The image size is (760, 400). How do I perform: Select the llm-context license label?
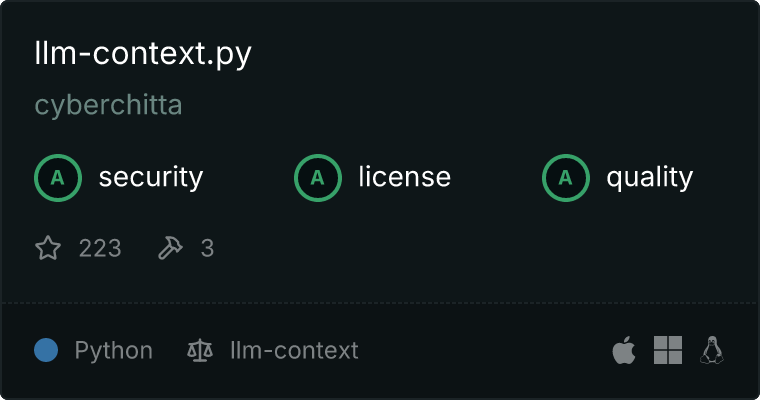(294, 350)
